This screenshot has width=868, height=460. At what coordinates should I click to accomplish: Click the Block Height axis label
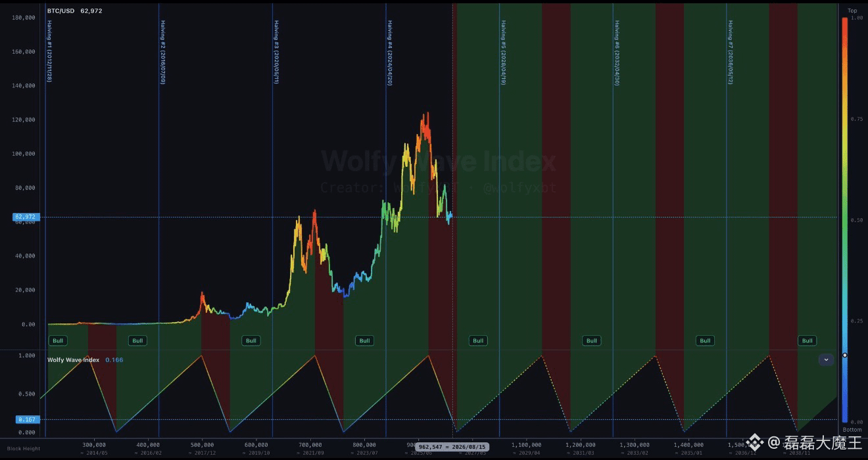click(x=24, y=449)
